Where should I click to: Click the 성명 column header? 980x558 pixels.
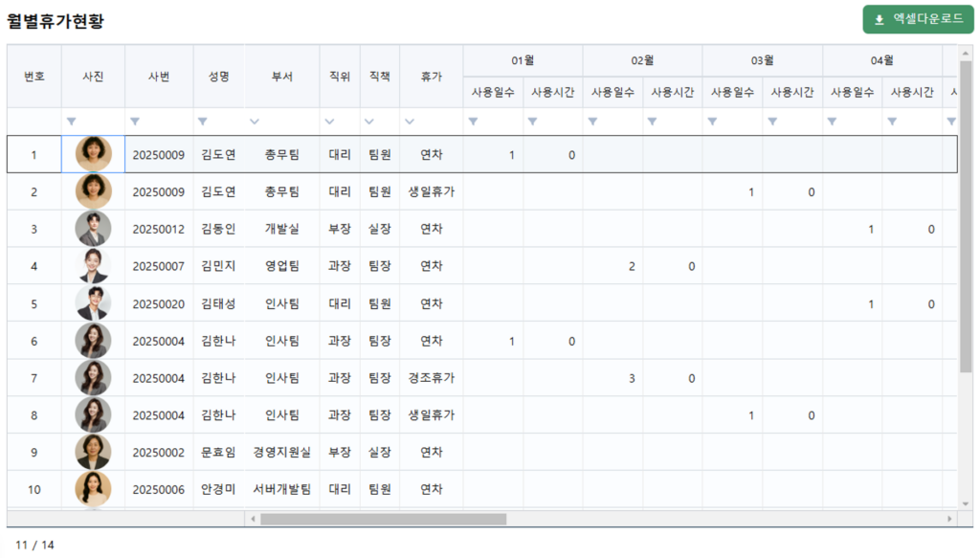pyautogui.click(x=218, y=76)
